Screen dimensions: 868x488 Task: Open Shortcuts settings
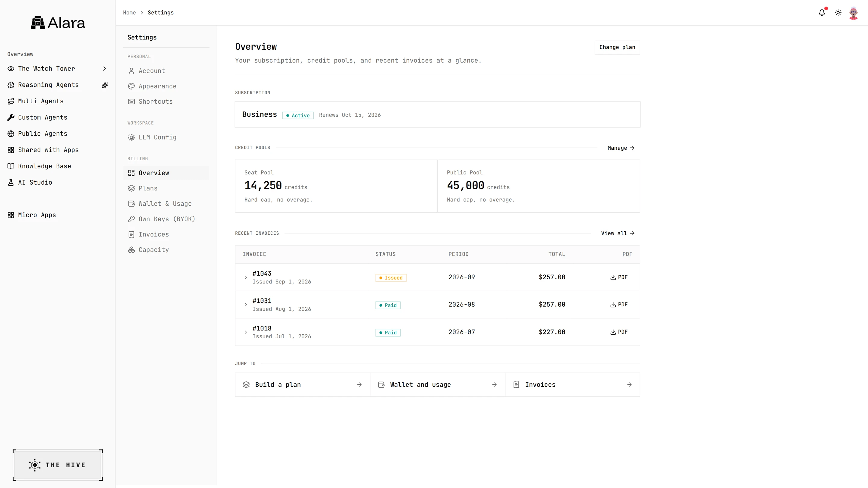tap(166, 102)
